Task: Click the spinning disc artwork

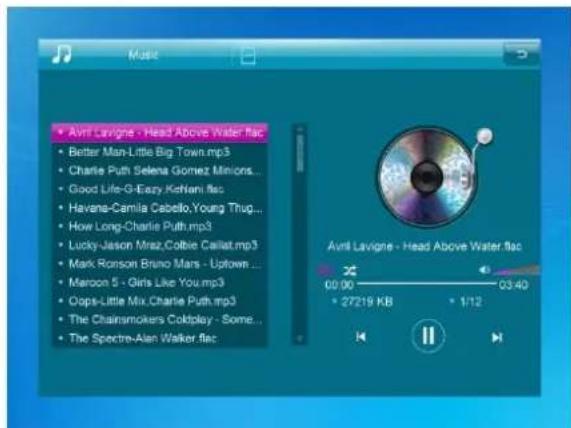Action: pos(426,177)
